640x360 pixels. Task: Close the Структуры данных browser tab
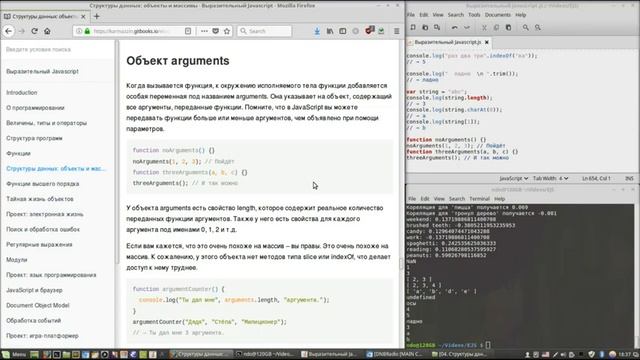83,16
